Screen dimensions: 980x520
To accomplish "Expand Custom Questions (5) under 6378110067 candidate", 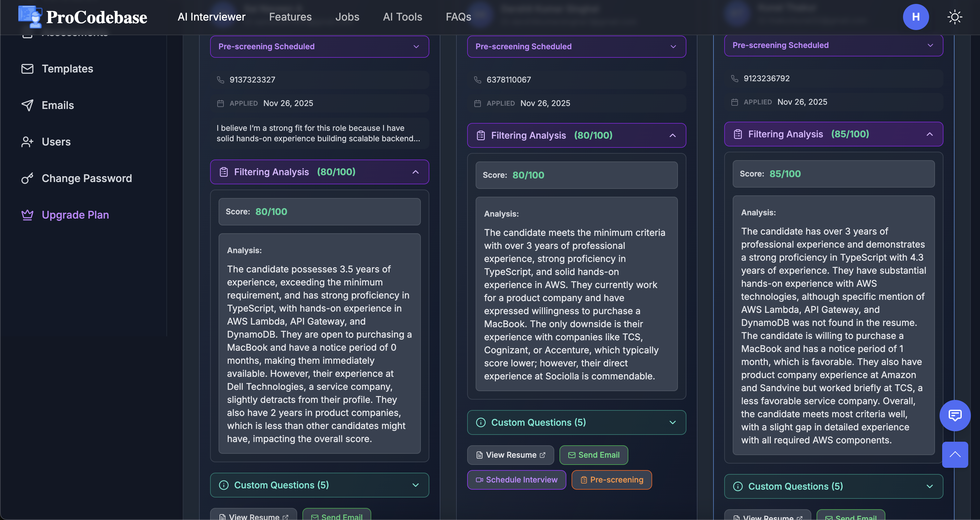I will (576, 422).
